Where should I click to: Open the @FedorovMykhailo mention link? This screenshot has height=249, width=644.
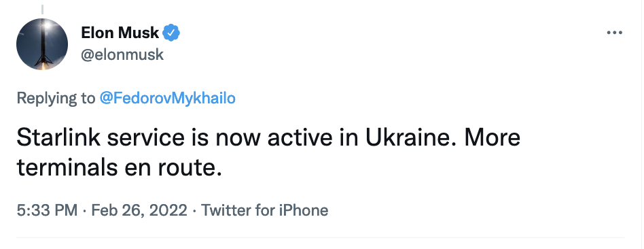(168, 99)
